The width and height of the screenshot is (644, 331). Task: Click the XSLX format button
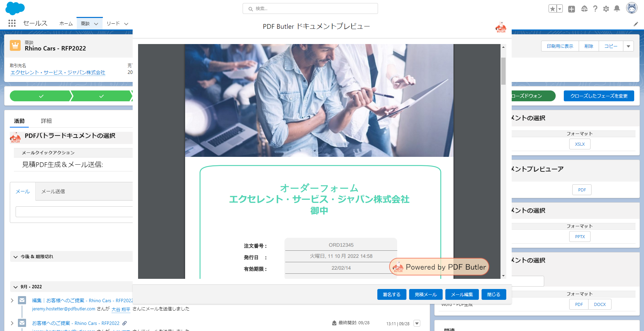pos(580,144)
